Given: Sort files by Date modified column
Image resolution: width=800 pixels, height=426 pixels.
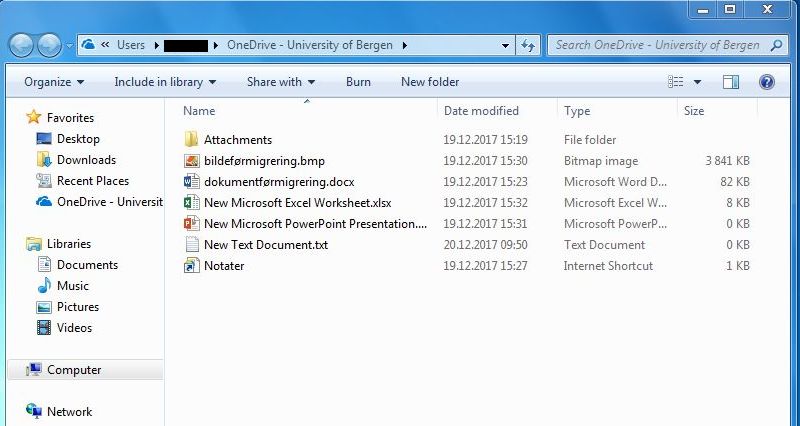Looking at the screenshot, I should (481, 111).
